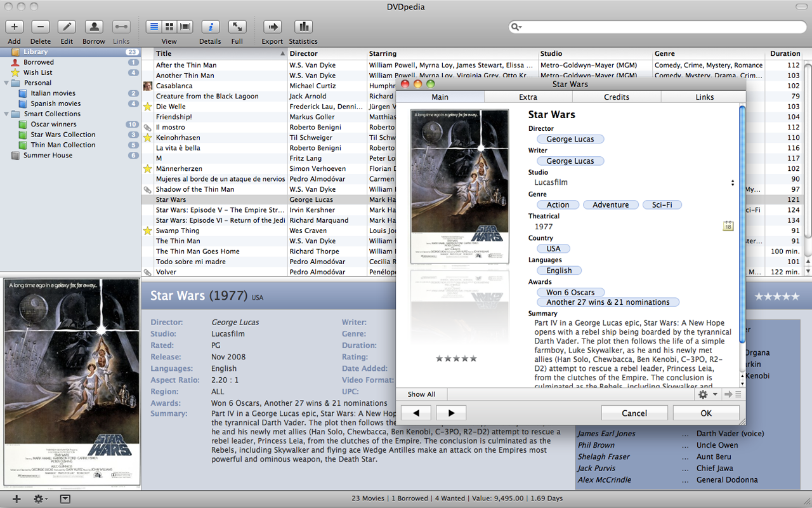This screenshot has width=812, height=508.
Task: Click the Add movie toolbar icon
Action: pyautogui.click(x=14, y=27)
